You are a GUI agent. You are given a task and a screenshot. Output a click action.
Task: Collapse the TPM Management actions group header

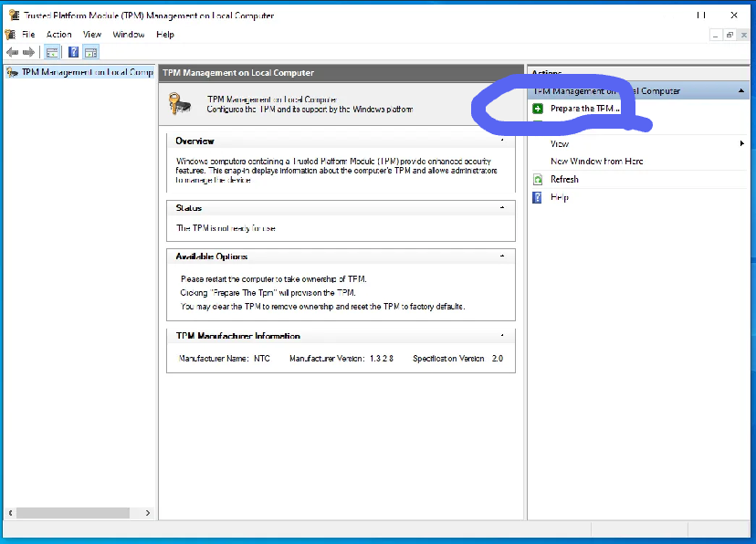click(x=741, y=91)
